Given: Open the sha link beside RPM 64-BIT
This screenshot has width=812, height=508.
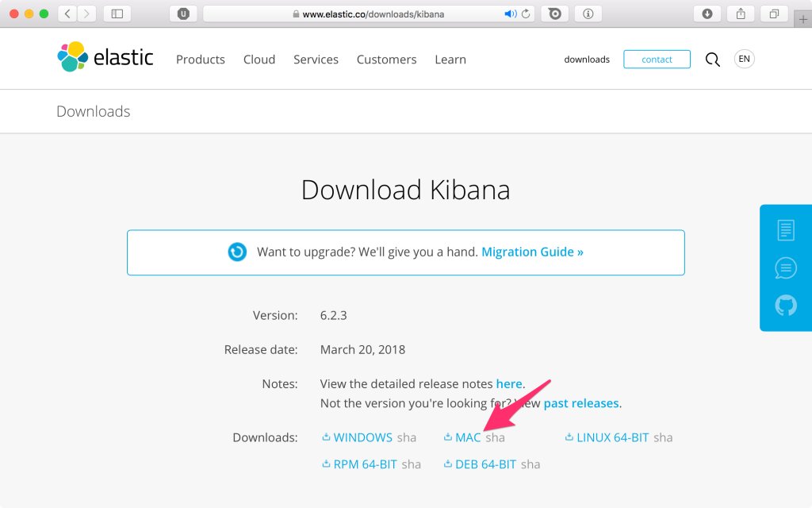Looking at the screenshot, I should pyautogui.click(x=412, y=464).
